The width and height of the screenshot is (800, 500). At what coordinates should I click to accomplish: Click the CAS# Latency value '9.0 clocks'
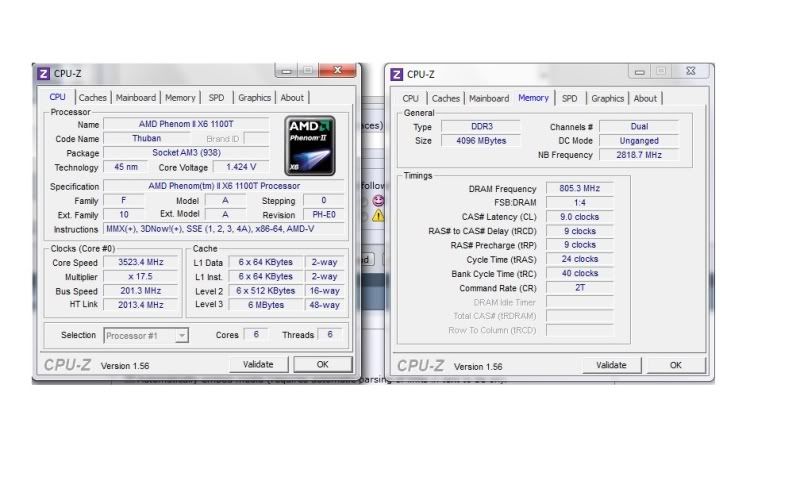point(580,217)
